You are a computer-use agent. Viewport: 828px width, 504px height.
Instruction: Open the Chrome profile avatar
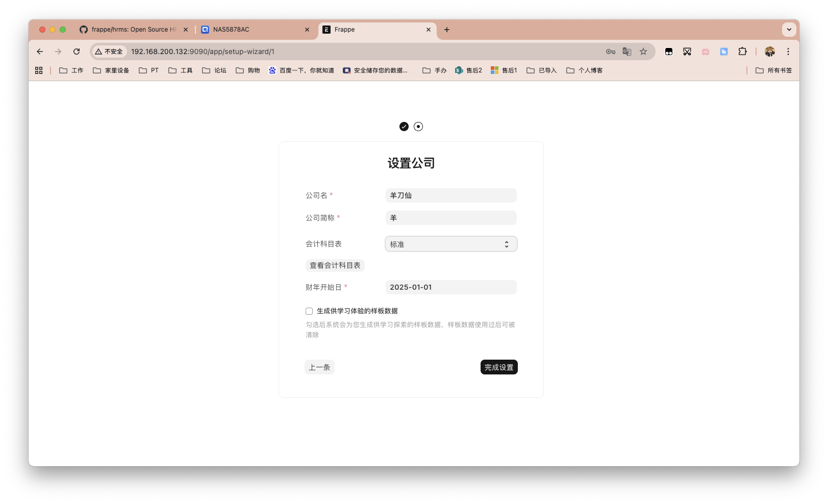[769, 52]
